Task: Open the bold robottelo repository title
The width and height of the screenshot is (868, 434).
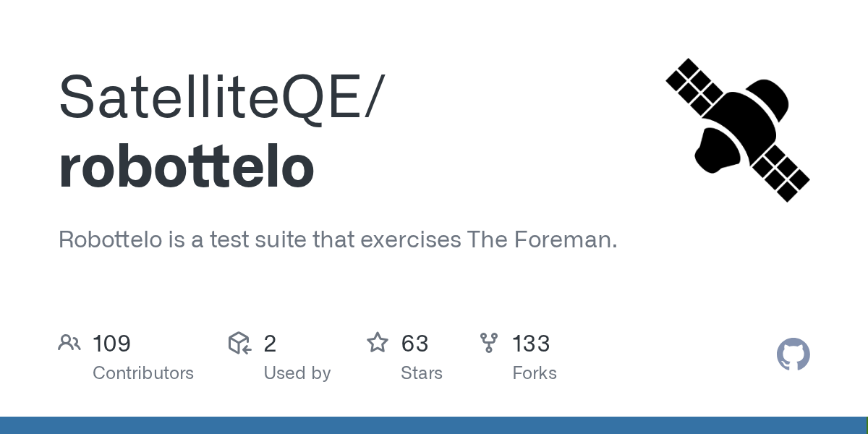Action: click(186, 167)
